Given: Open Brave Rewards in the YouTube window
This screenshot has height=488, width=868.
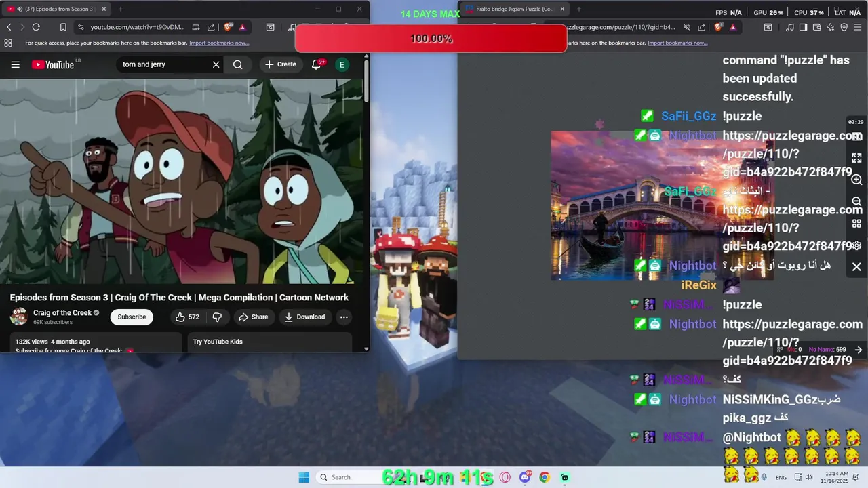Looking at the screenshot, I should tap(242, 27).
